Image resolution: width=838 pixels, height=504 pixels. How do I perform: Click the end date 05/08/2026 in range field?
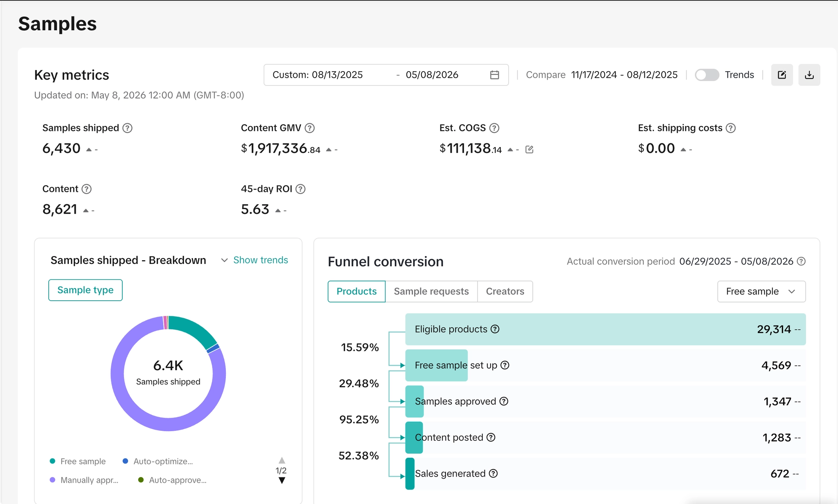pyautogui.click(x=432, y=75)
